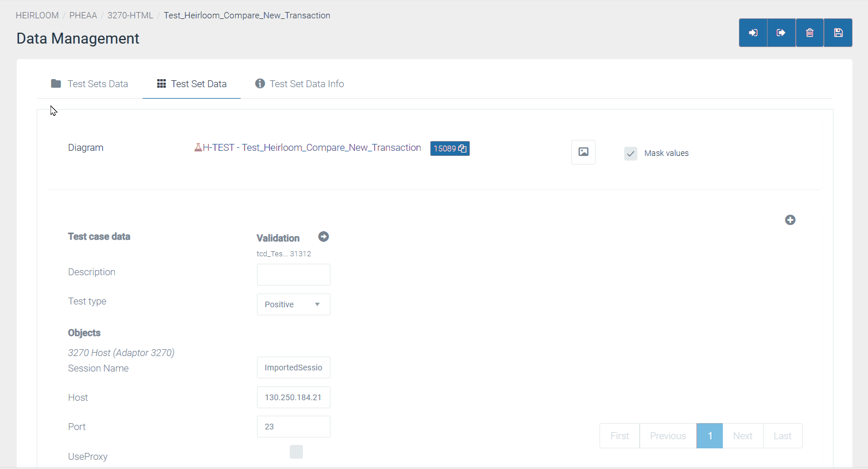Click page 1 in pagination
The width and height of the screenshot is (868, 469).
click(x=710, y=436)
